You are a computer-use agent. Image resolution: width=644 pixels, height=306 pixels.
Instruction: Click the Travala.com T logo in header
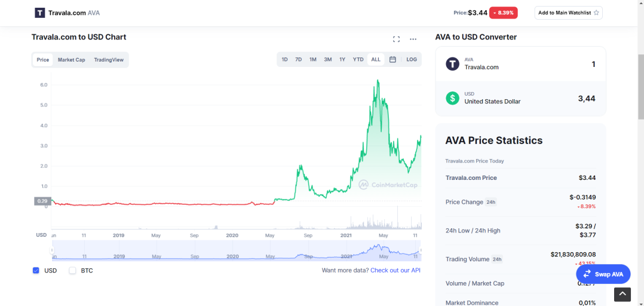click(x=40, y=13)
